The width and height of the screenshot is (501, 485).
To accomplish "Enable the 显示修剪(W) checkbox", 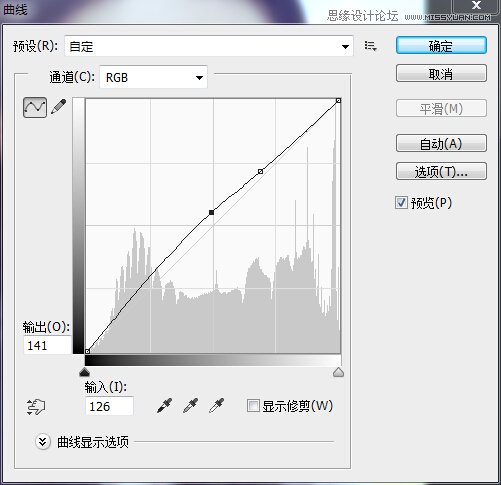I will click(253, 406).
